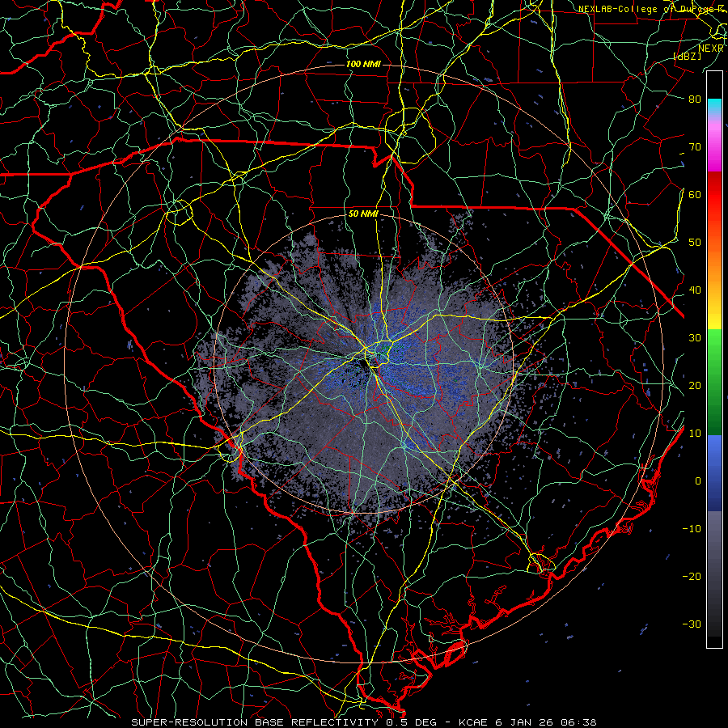Select the green segment of the color bar
The height and width of the screenshot is (728, 728).
[x=714, y=382]
